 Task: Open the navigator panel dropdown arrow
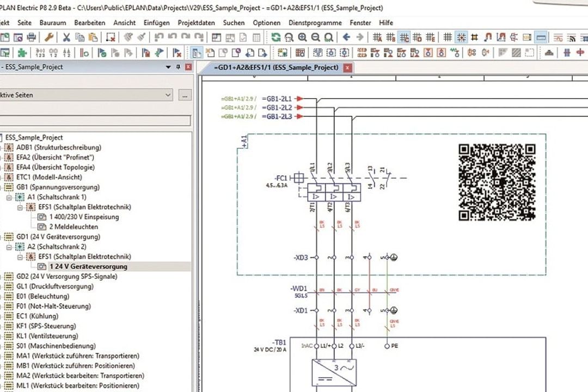(168, 67)
